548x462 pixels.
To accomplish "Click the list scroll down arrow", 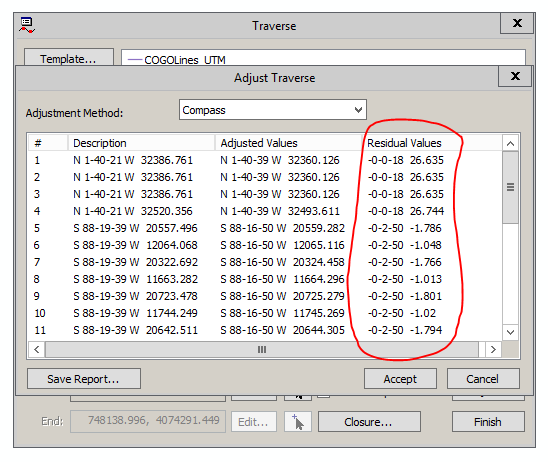I will [x=510, y=332].
